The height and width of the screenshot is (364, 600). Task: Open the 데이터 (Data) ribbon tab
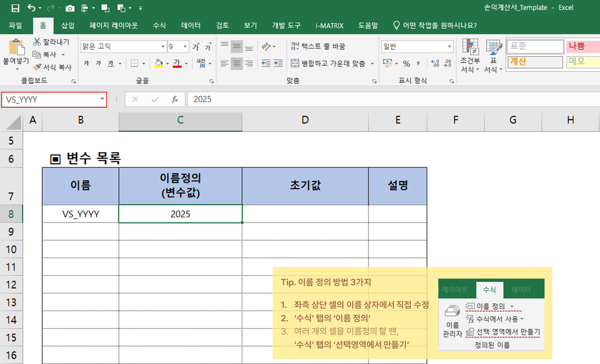coord(191,25)
